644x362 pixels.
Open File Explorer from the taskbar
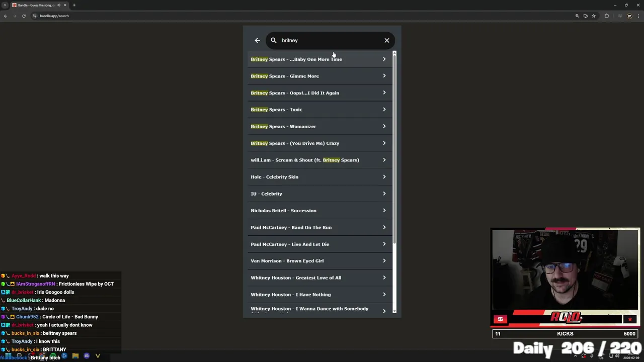click(x=75, y=356)
